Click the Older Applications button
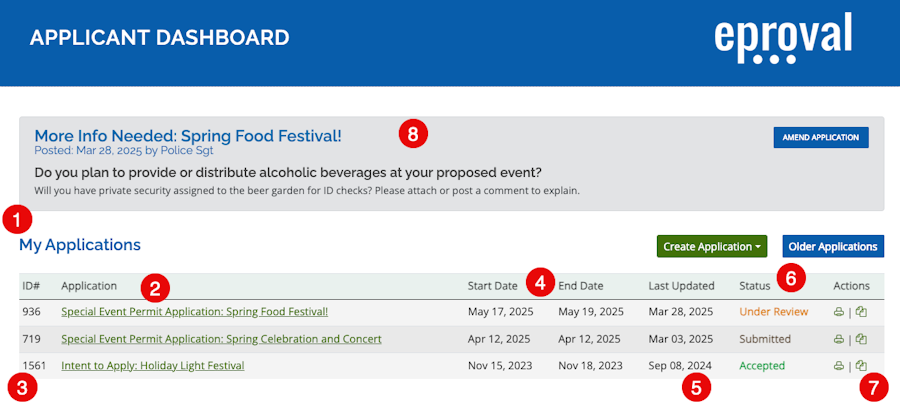Image resolution: width=900 pixels, height=413 pixels. click(x=833, y=246)
